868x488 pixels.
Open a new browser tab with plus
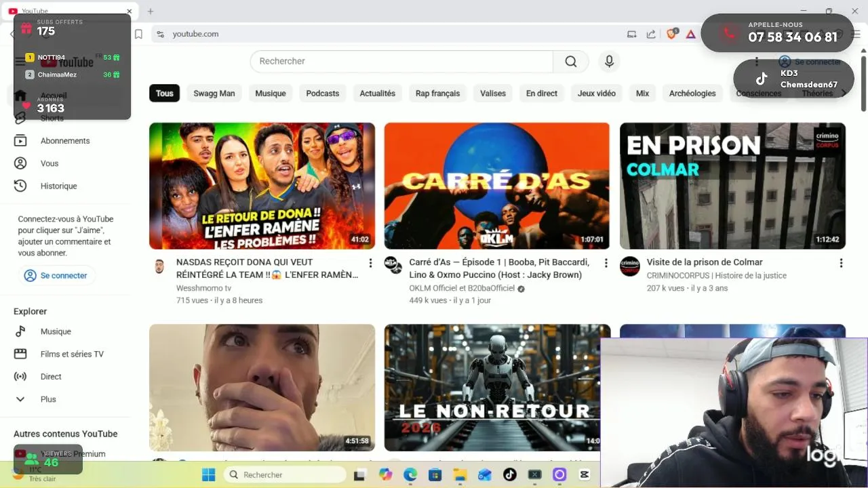tap(151, 12)
